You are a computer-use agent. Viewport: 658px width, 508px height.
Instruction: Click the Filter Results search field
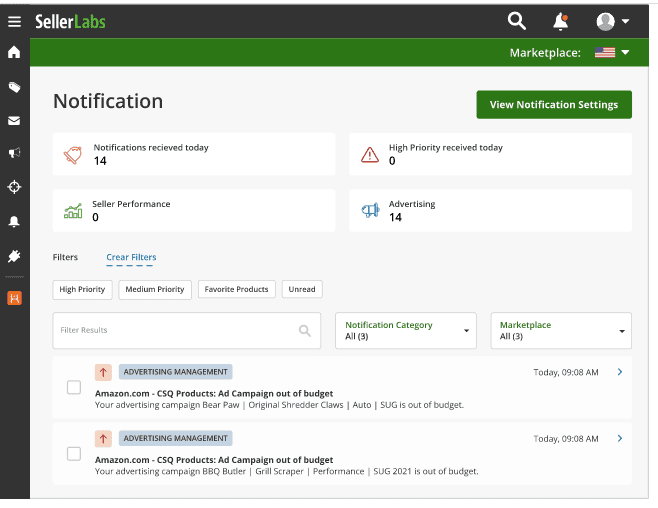[x=178, y=330]
